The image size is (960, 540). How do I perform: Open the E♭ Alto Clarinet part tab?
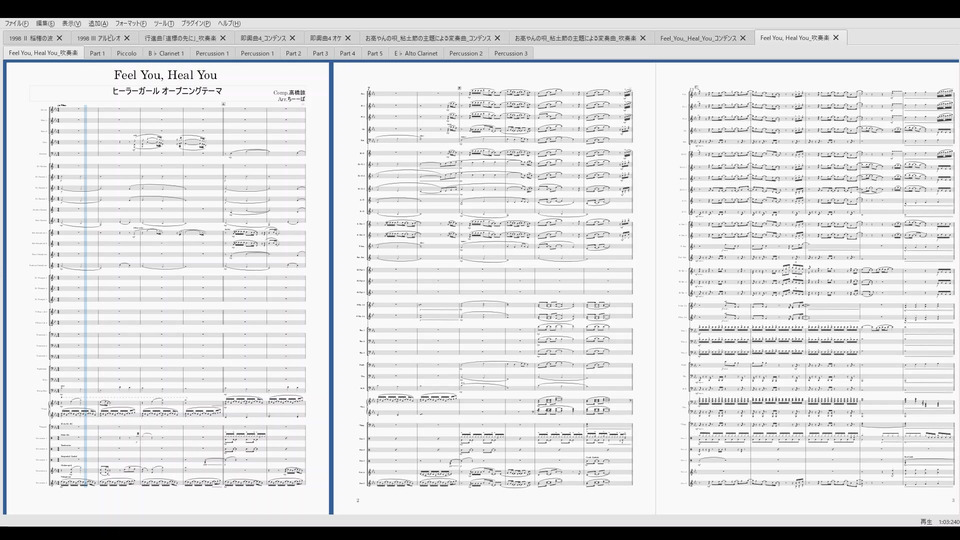point(416,53)
